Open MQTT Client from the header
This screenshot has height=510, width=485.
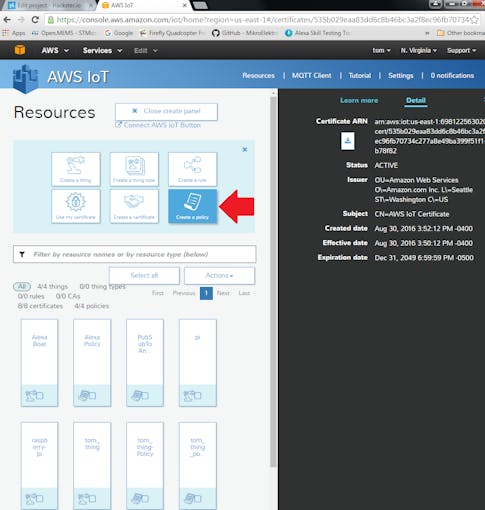tap(312, 76)
